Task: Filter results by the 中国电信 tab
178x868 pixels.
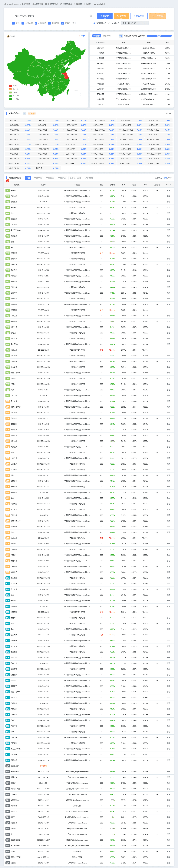Action: (x=38, y=178)
